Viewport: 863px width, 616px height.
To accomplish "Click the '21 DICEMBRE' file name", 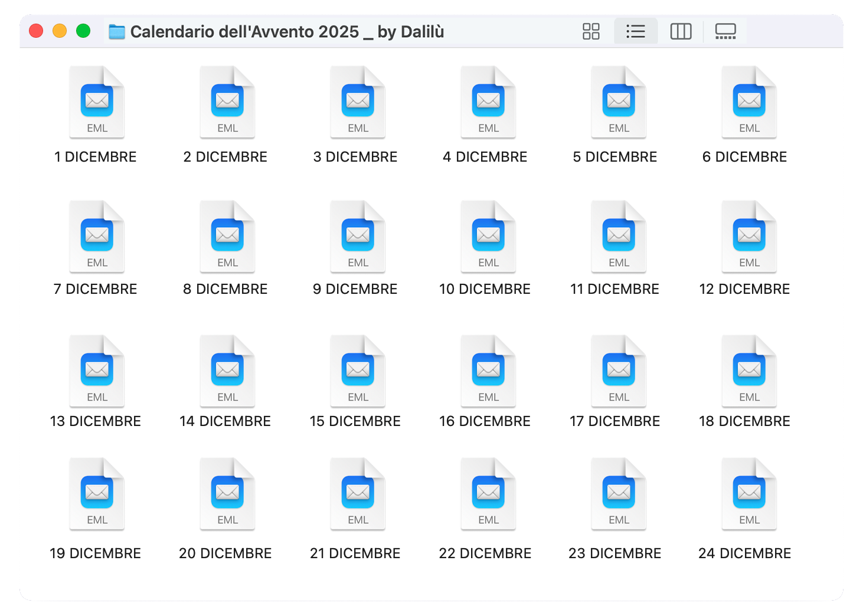I will (x=355, y=553).
